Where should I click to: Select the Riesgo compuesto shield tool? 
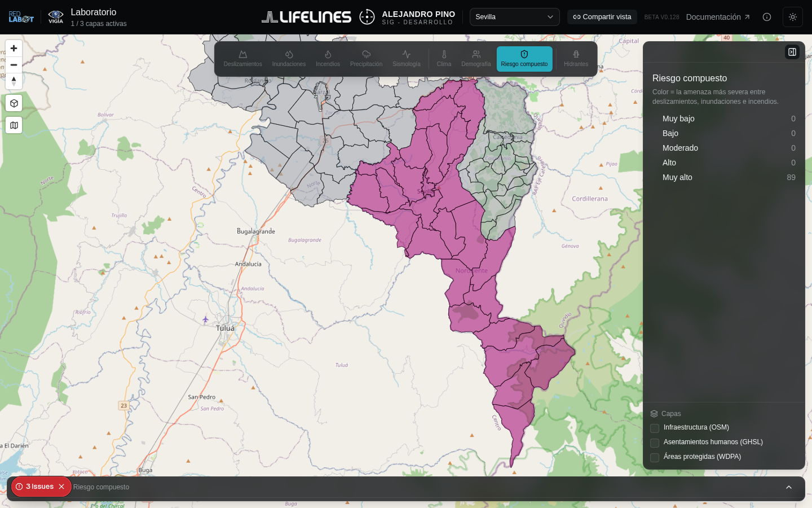click(x=524, y=59)
